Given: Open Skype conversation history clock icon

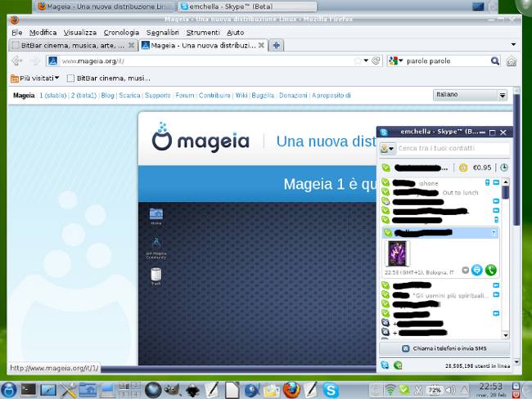Looking at the screenshot, I should pyautogui.click(x=504, y=168).
